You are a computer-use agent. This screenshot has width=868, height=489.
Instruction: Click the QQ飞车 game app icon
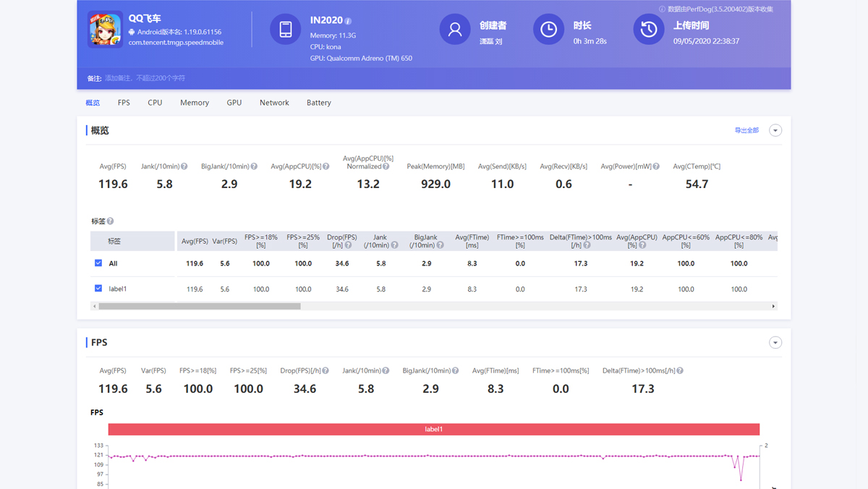point(105,30)
